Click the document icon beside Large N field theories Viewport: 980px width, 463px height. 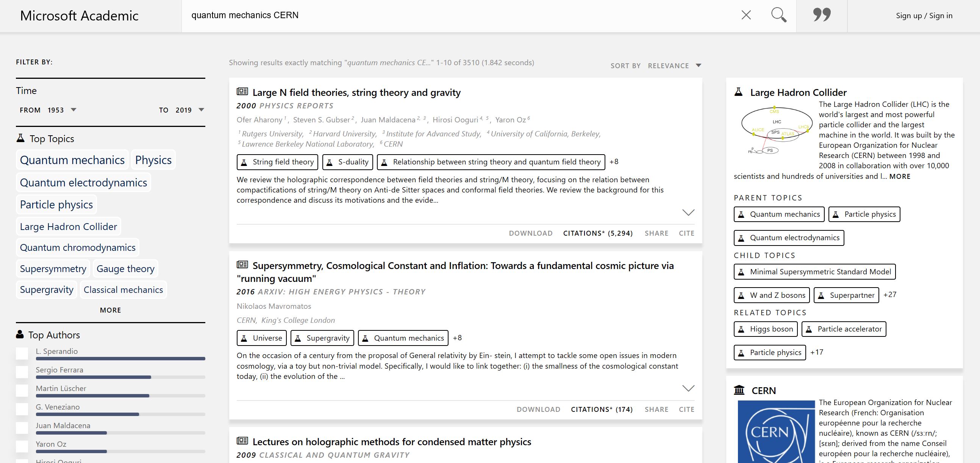tap(242, 91)
